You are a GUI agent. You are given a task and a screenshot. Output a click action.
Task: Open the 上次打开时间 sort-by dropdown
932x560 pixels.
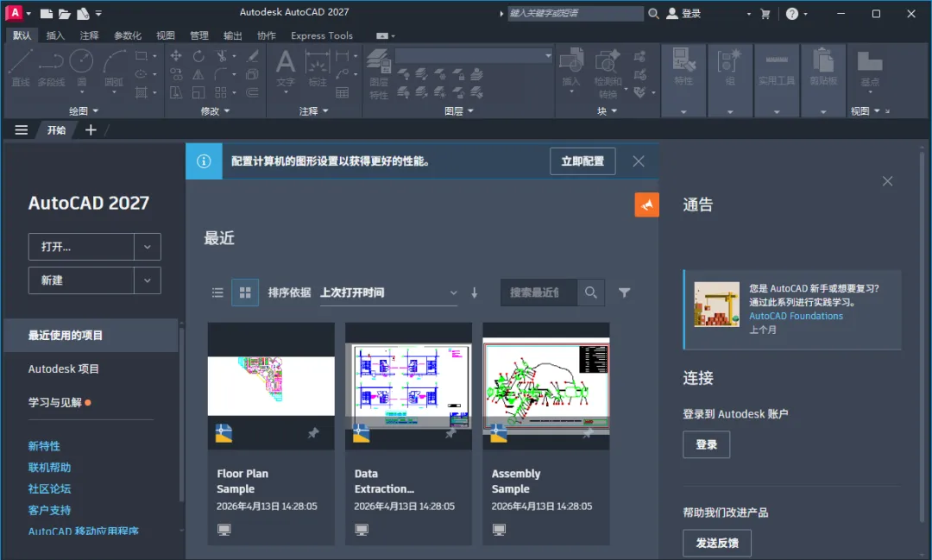388,293
